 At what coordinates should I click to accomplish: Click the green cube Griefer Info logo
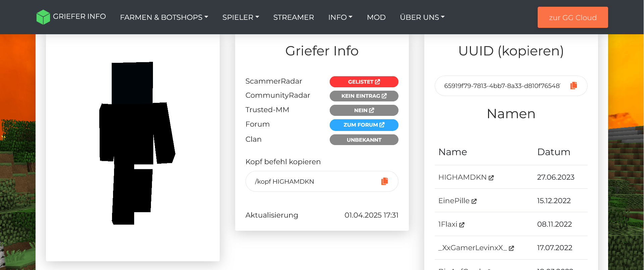click(x=43, y=17)
